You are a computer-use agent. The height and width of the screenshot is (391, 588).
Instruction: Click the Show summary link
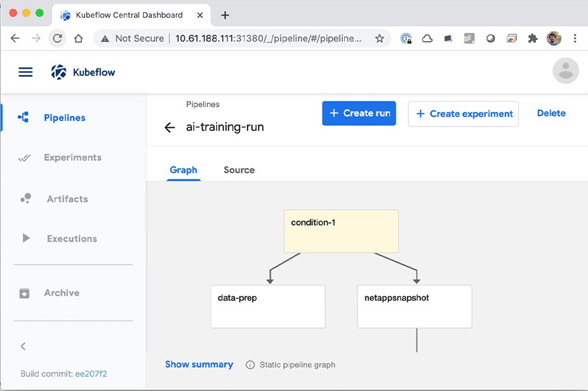(x=199, y=364)
